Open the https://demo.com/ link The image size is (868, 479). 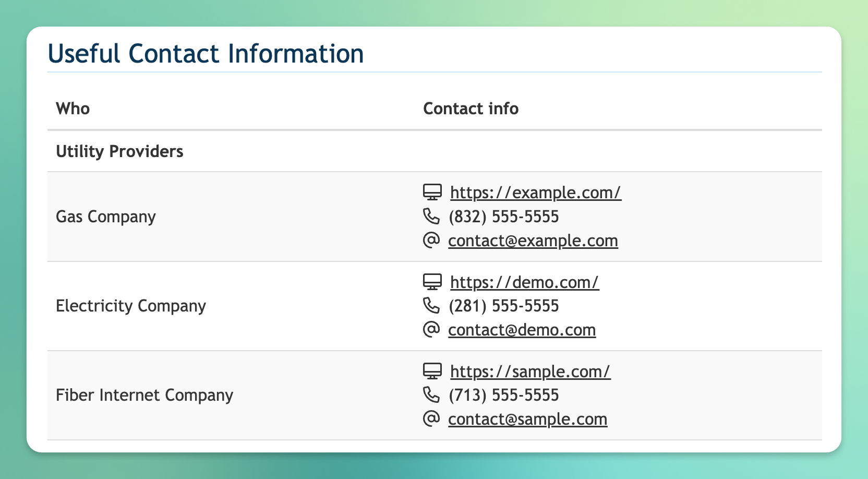pyautogui.click(x=524, y=282)
